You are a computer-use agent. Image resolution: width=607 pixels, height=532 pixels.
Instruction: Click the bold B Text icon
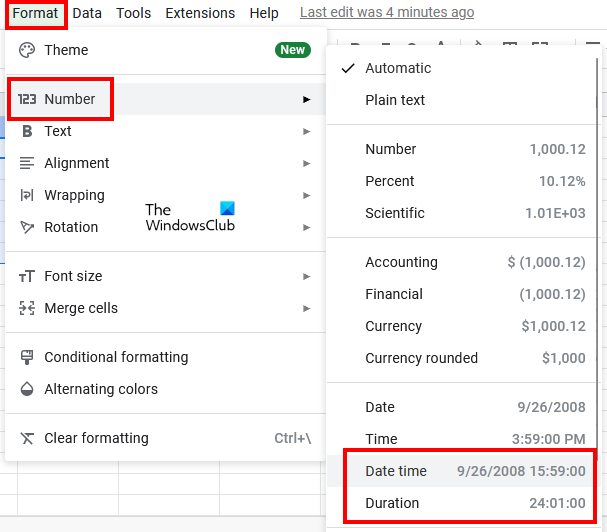[x=27, y=131]
